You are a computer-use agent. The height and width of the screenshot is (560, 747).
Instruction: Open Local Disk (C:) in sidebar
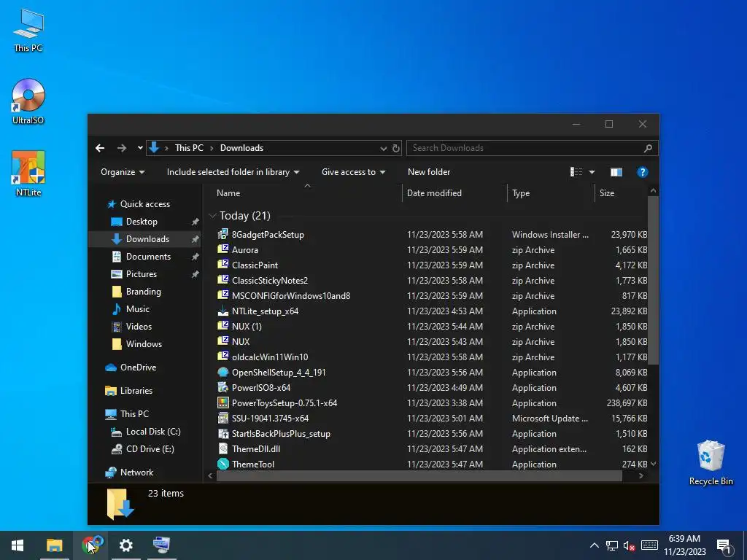pos(153,432)
